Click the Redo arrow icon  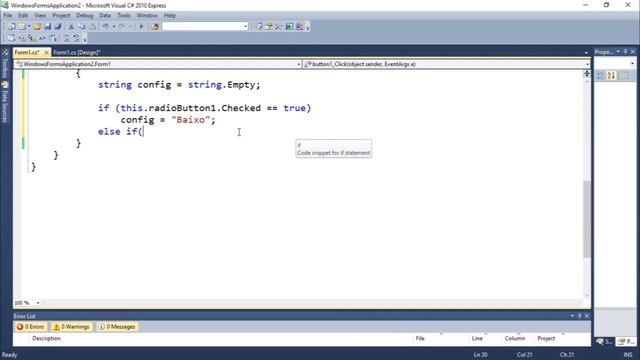pos(121,27)
